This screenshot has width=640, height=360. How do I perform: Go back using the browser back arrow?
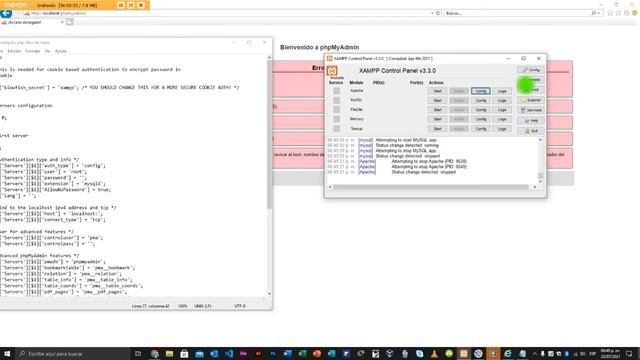(6, 13)
